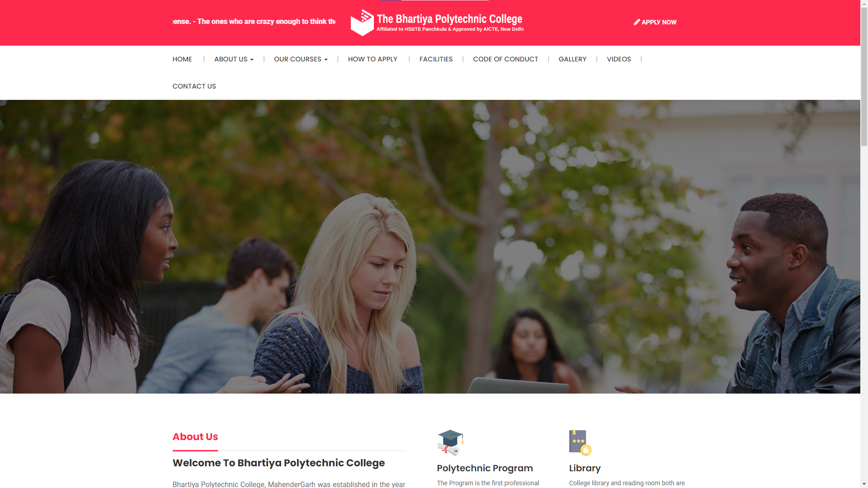The image size is (868, 488).
Task: Click the Apply Now button
Action: tap(655, 22)
